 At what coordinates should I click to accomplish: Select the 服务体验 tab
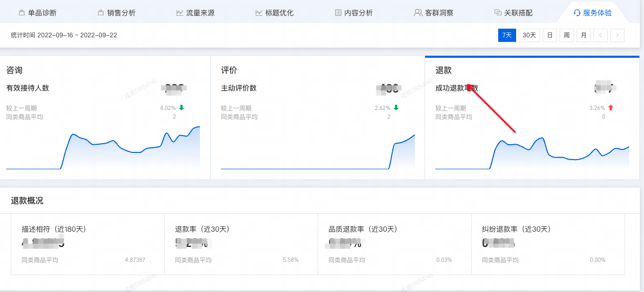(593, 13)
